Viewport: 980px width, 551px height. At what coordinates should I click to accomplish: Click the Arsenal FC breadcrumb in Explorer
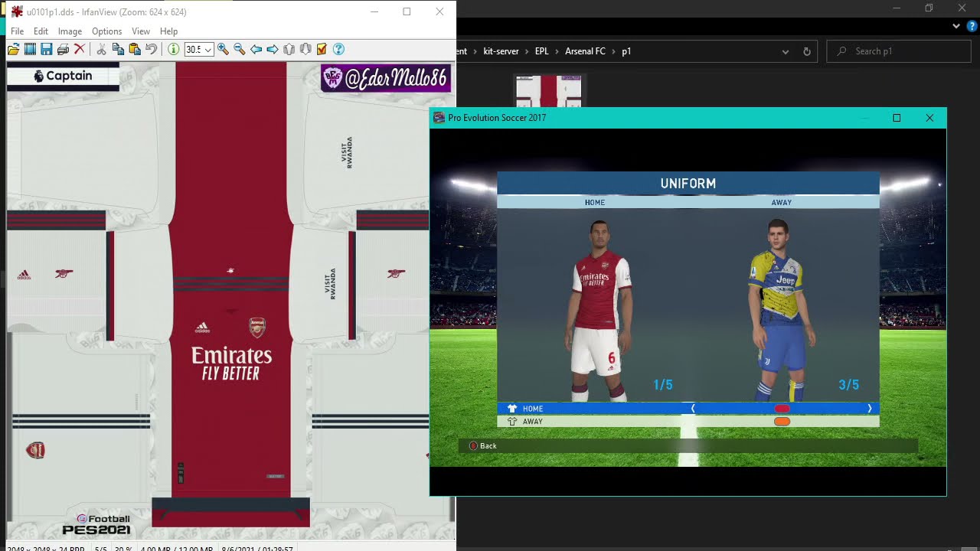point(585,51)
